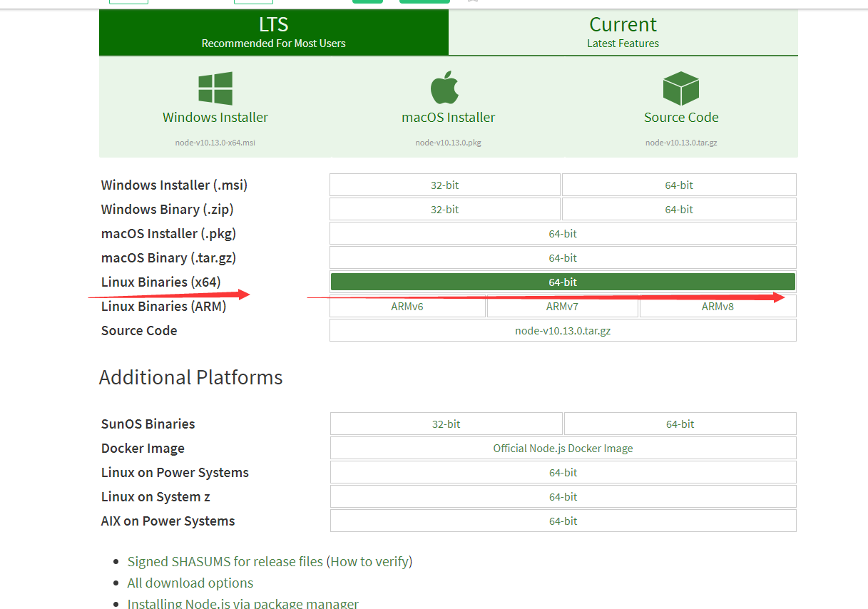The width and height of the screenshot is (868, 609).
Task: Click the Linux Binaries (x64) row label
Action: (161, 282)
